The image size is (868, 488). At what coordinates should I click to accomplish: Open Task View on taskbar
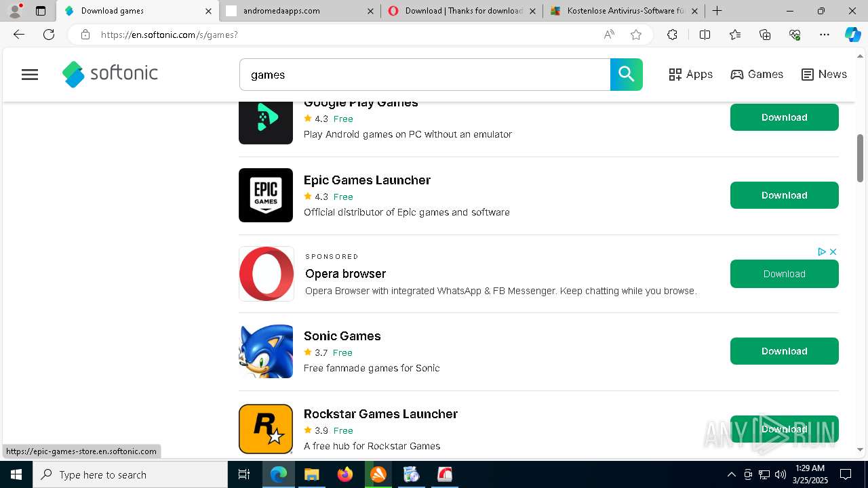(x=244, y=474)
